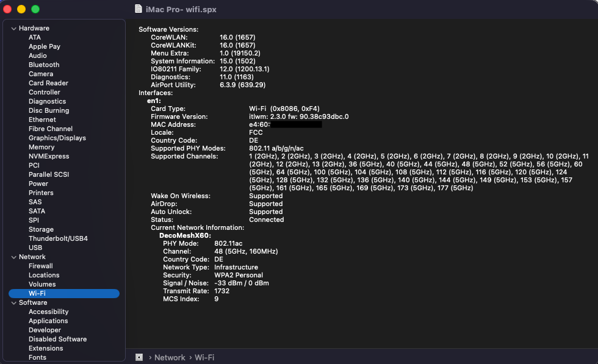Image resolution: width=598 pixels, height=364 pixels.
Task: Select Controller in the sidebar
Action: coord(44,92)
